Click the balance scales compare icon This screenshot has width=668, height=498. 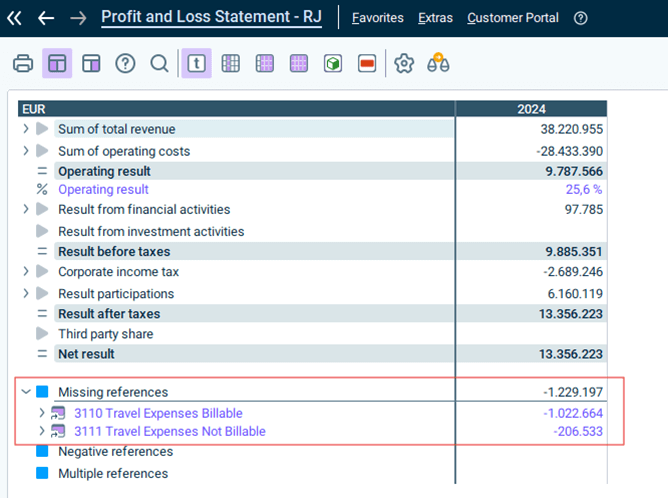coord(438,63)
